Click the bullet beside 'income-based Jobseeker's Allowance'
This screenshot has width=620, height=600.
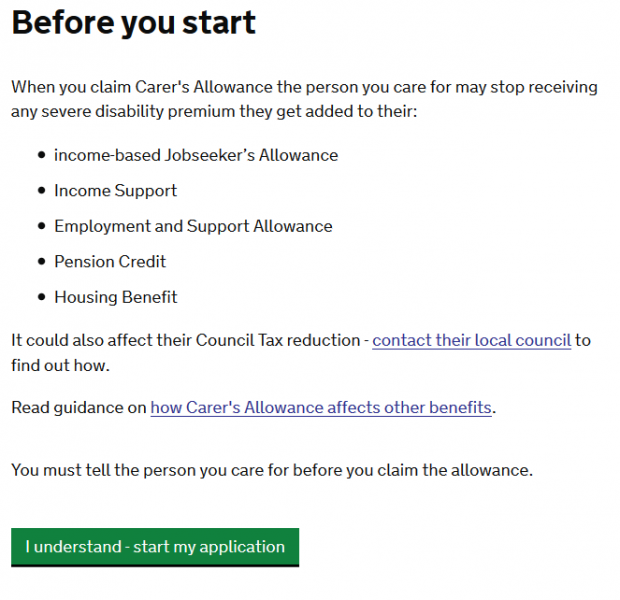[x=41, y=156]
